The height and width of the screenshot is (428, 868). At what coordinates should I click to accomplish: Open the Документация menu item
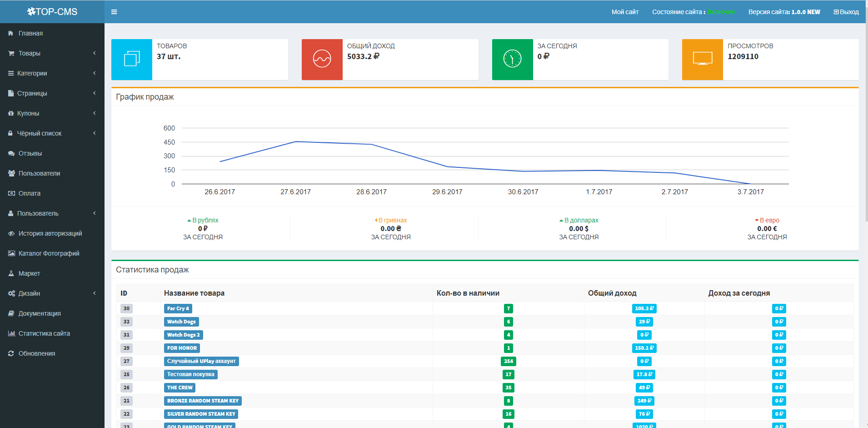52,313
